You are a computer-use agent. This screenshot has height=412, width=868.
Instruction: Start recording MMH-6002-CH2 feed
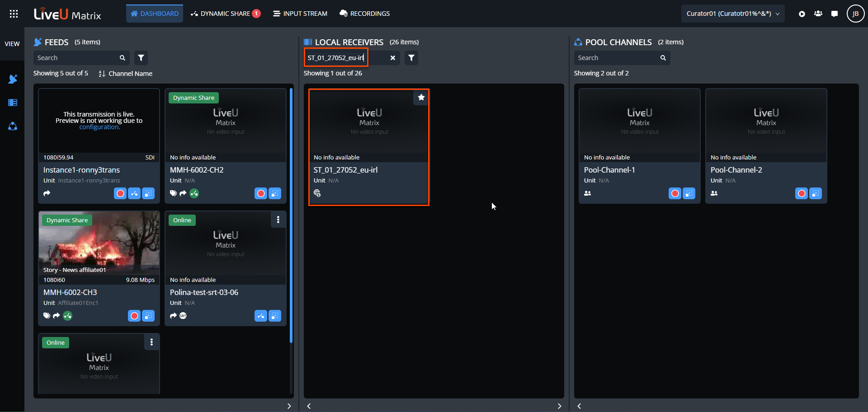(x=261, y=193)
